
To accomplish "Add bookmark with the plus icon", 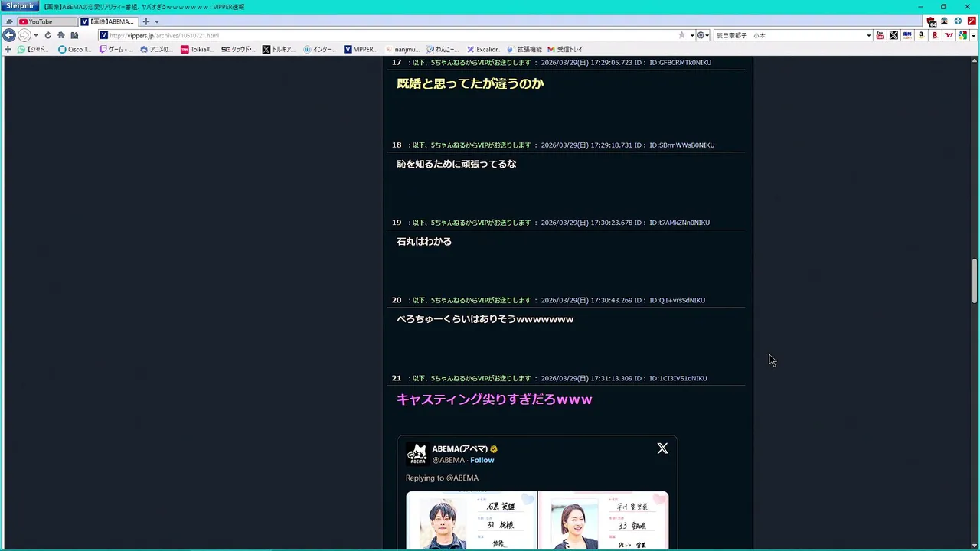I will pyautogui.click(x=8, y=49).
